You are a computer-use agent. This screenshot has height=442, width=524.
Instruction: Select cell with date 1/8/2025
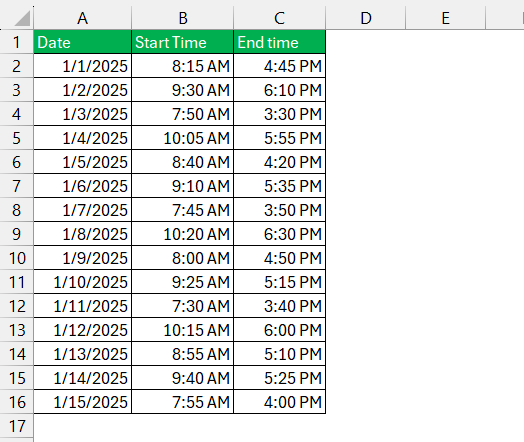[x=83, y=234]
